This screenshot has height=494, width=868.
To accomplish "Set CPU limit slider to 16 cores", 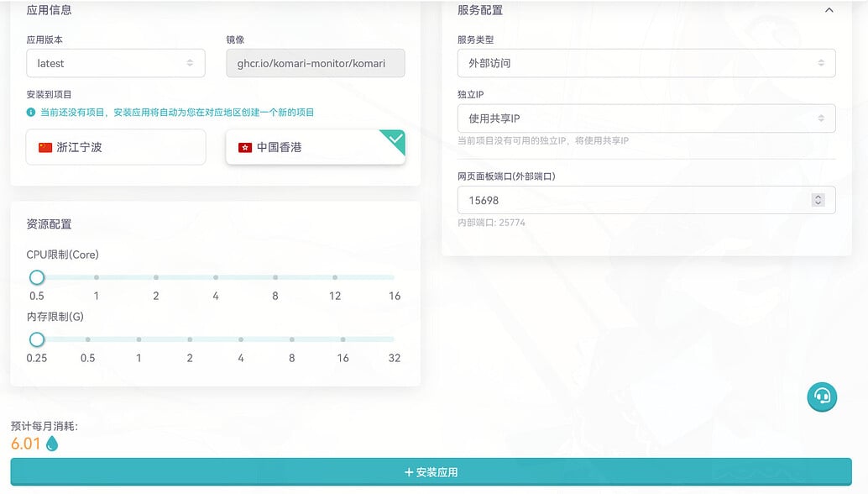I will (394, 277).
